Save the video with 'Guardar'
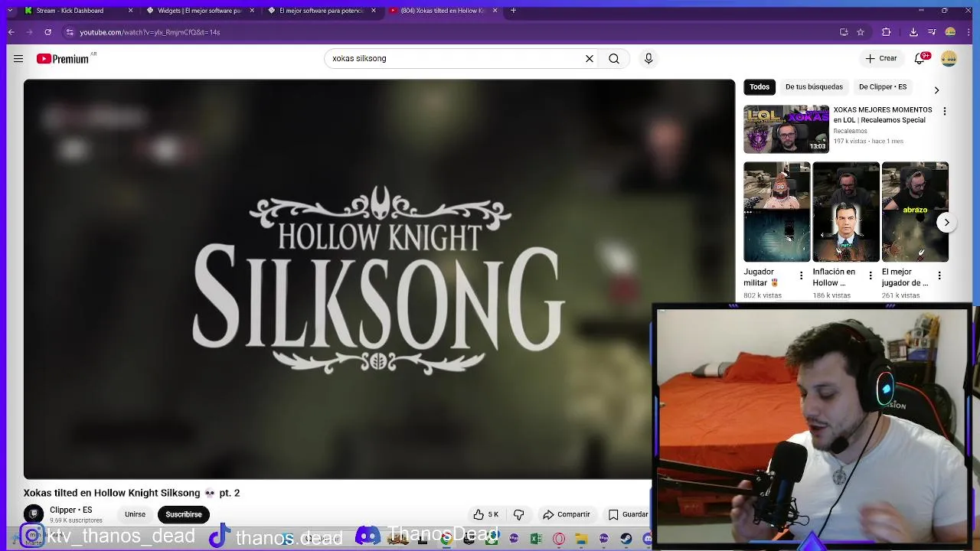Image resolution: width=980 pixels, height=551 pixels. coord(629,514)
